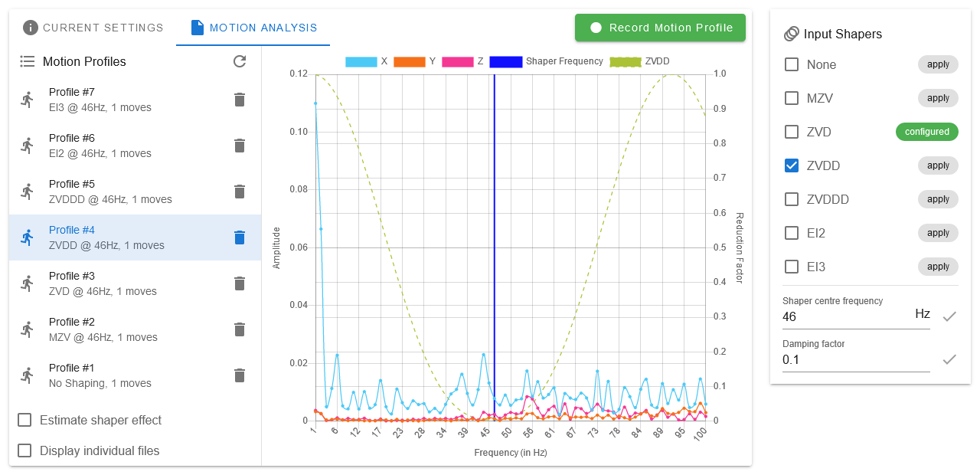Delete Profile #2 with its trash icon

coord(240,329)
